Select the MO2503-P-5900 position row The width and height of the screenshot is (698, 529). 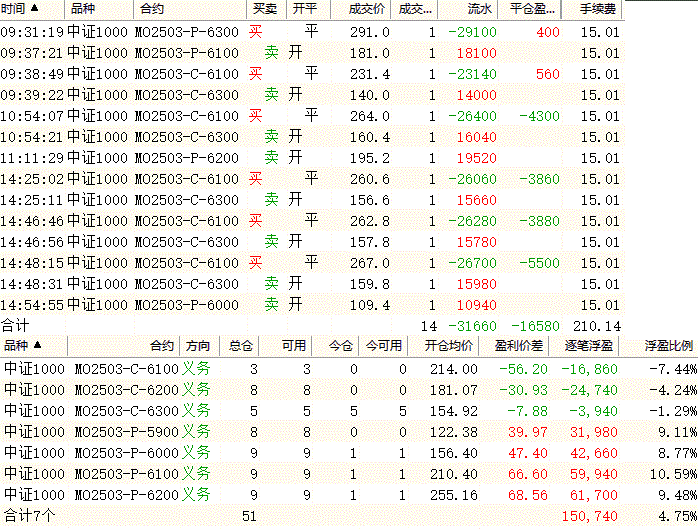(349, 431)
